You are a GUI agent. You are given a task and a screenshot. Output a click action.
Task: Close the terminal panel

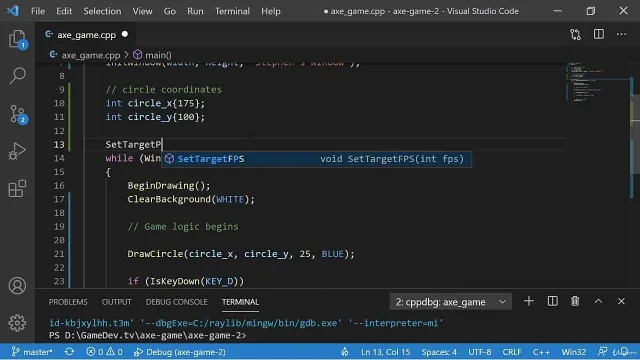(x=621, y=301)
